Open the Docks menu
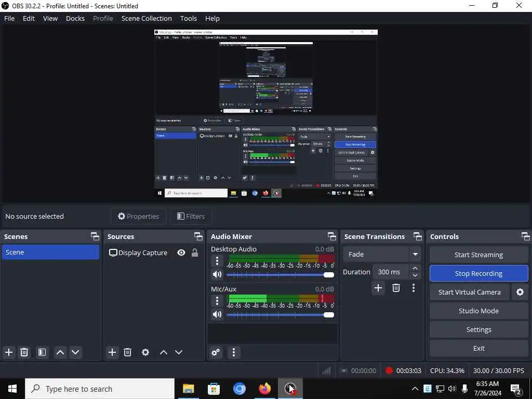Viewport: 532px width, 399px height. coord(75,18)
